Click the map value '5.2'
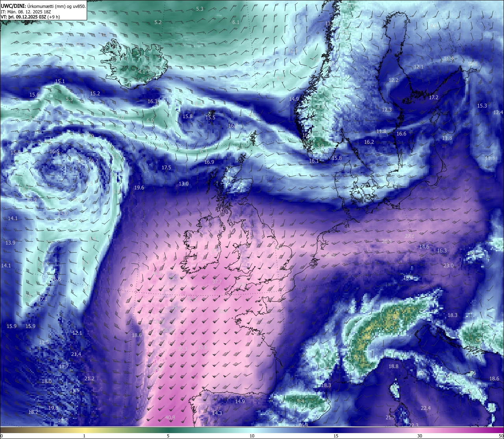The height and width of the screenshot is (439, 504). (158, 22)
